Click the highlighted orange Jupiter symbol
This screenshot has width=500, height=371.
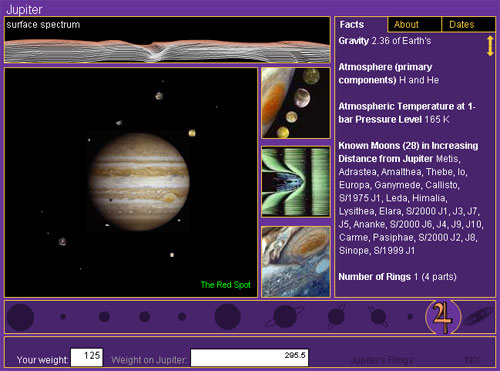pyautogui.click(x=443, y=317)
